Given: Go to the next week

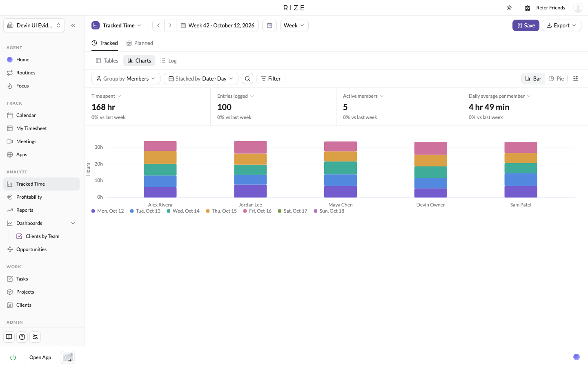Looking at the screenshot, I should tap(170, 25).
